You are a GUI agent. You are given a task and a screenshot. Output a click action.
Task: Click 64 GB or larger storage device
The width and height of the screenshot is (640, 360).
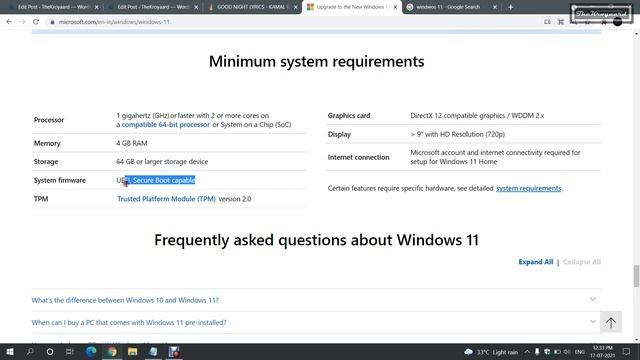(162, 162)
